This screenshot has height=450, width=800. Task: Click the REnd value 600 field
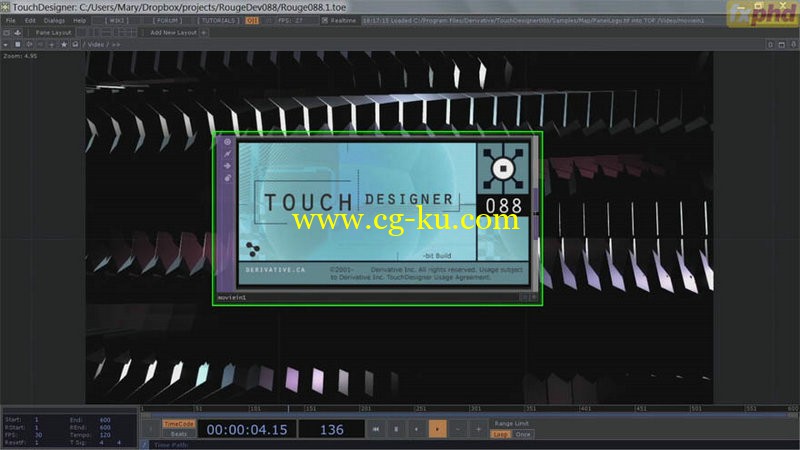pos(105,428)
